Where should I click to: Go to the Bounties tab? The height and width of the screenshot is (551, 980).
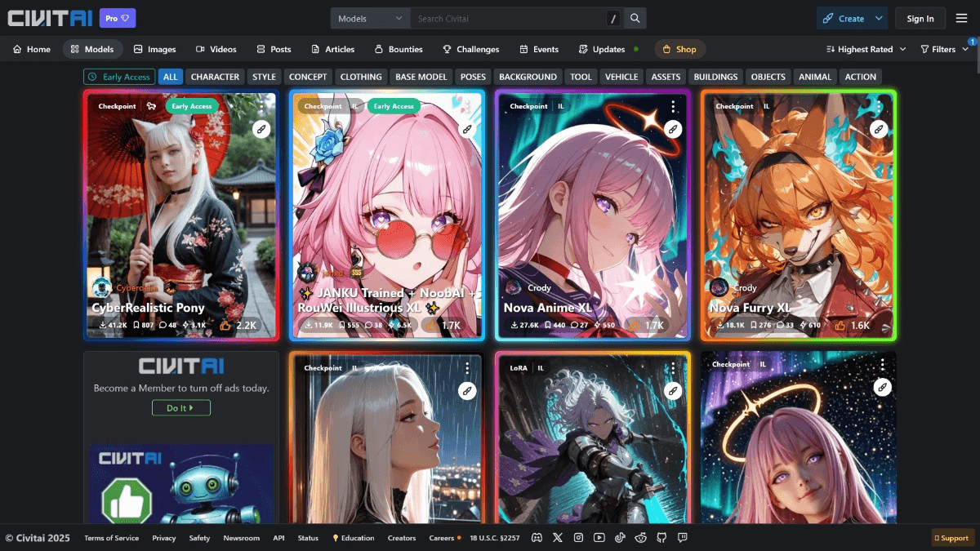coord(399,49)
